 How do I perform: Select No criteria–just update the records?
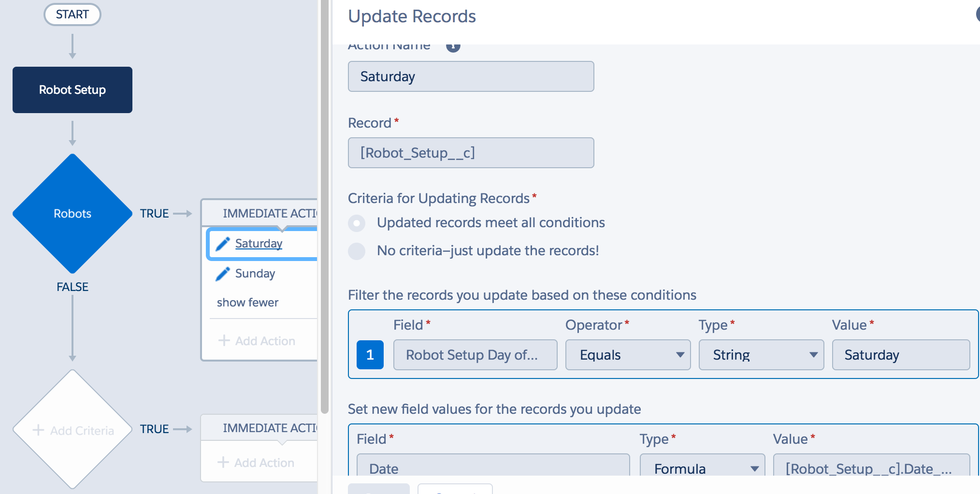[357, 251]
